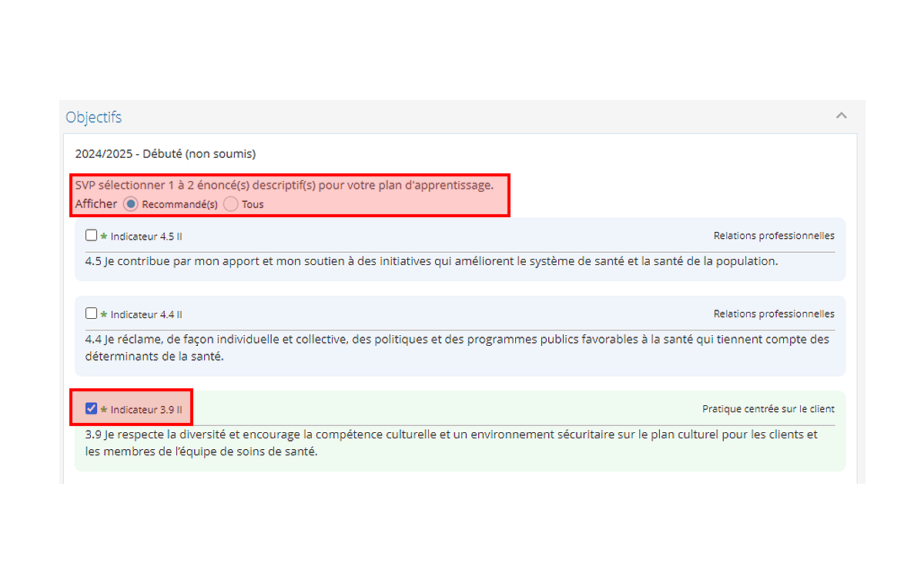Image resolution: width=924 pixels, height=567 pixels.
Task: Select the Recommandé(s) radio button
Action: 130,204
